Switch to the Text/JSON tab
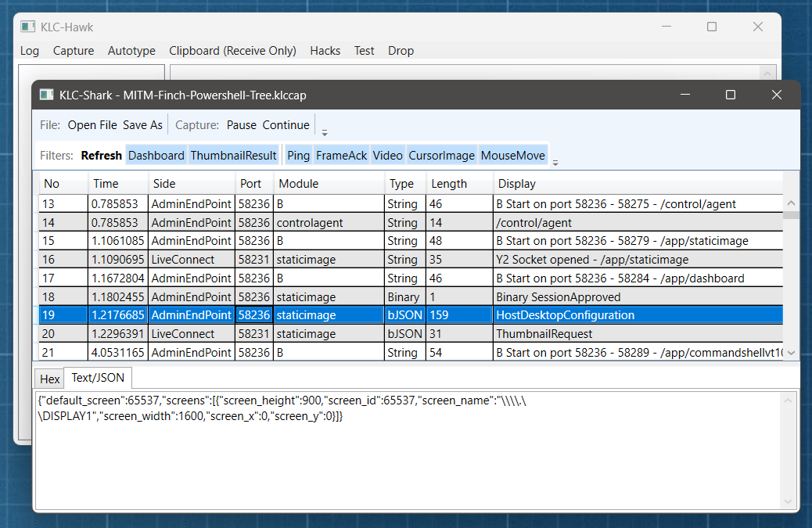Image resolution: width=812 pixels, height=528 pixels. (98, 377)
